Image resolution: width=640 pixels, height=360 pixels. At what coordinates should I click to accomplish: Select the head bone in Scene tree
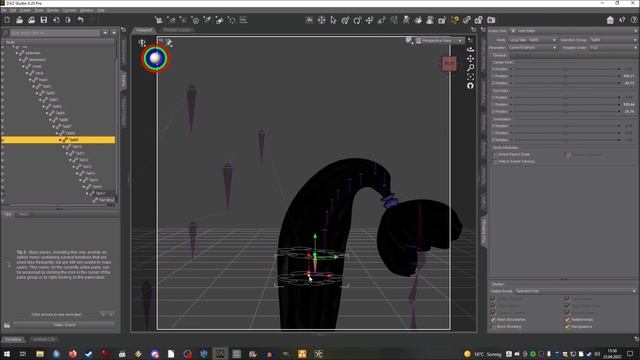42,80
